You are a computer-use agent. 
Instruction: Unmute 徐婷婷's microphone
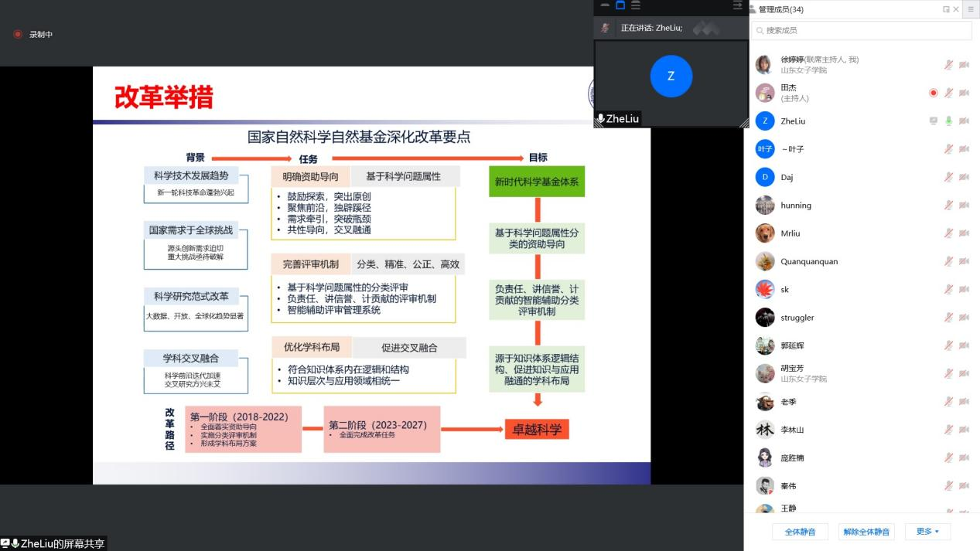[948, 65]
